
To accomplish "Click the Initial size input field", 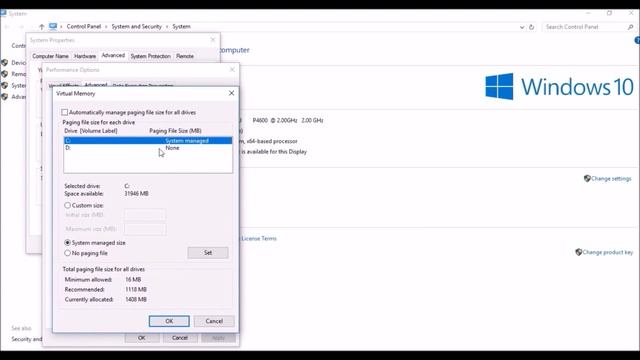I will pyautogui.click(x=145, y=215).
